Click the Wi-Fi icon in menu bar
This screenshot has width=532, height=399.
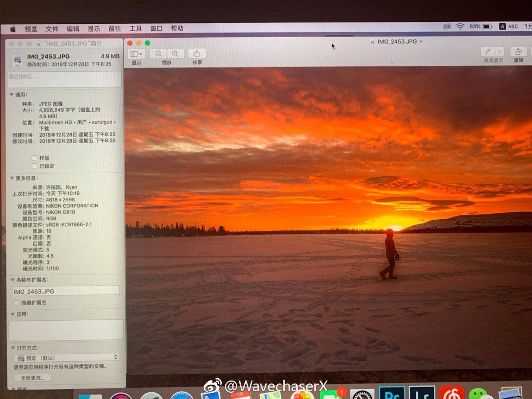460,27
